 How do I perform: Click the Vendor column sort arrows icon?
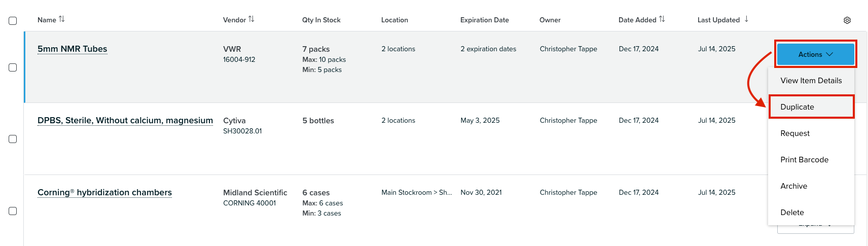pos(251,19)
